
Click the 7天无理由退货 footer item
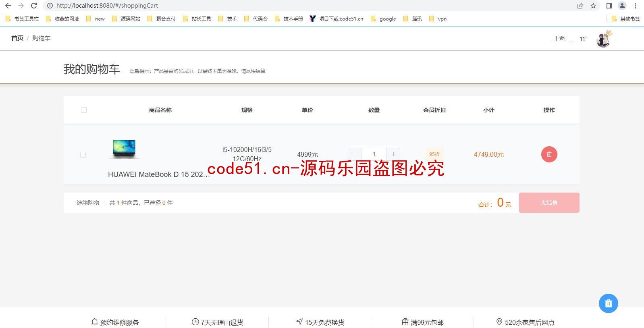(x=218, y=322)
